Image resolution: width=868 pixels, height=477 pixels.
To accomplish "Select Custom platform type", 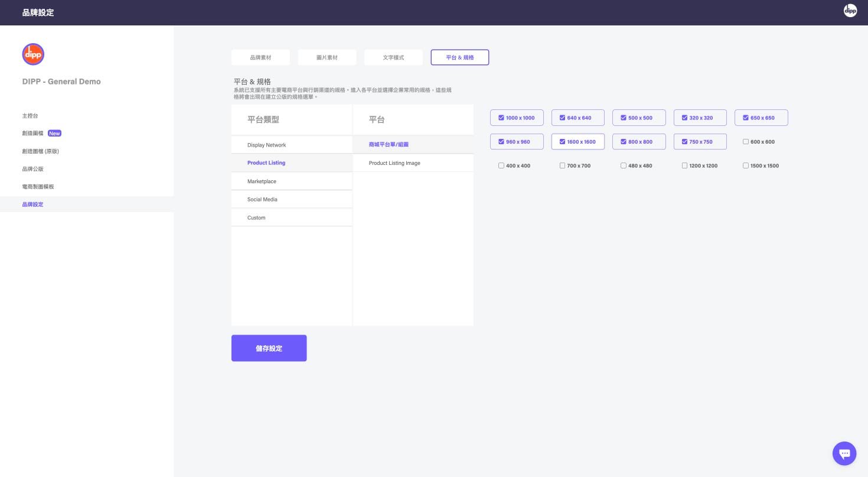I will coord(292,218).
